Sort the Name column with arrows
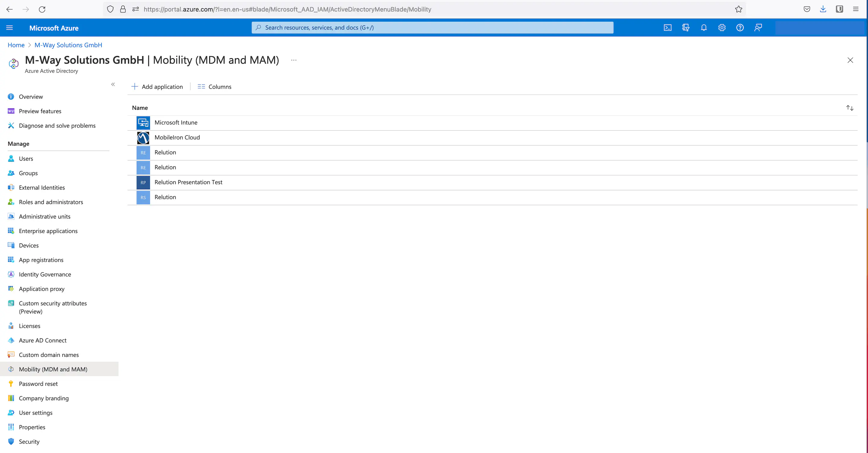The image size is (868, 453). (x=850, y=108)
